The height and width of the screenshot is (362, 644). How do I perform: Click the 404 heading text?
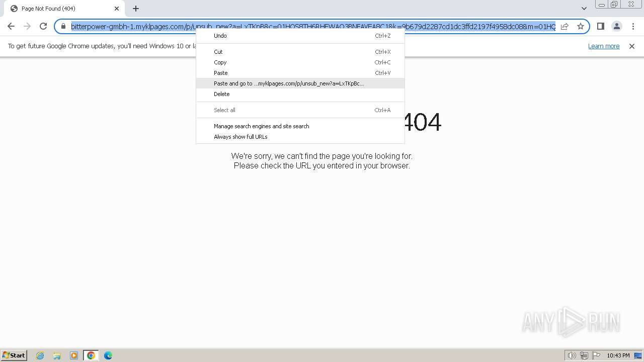click(x=422, y=122)
